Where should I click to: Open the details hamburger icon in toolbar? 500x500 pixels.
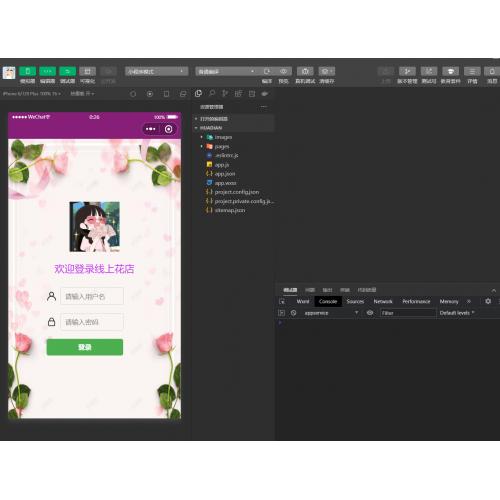pyautogui.click(x=472, y=71)
